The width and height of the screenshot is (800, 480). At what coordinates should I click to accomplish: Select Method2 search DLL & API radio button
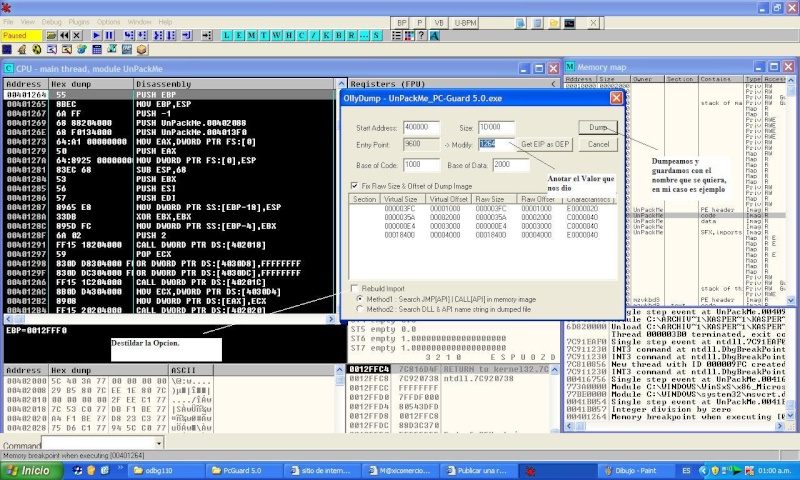pos(360,309)
